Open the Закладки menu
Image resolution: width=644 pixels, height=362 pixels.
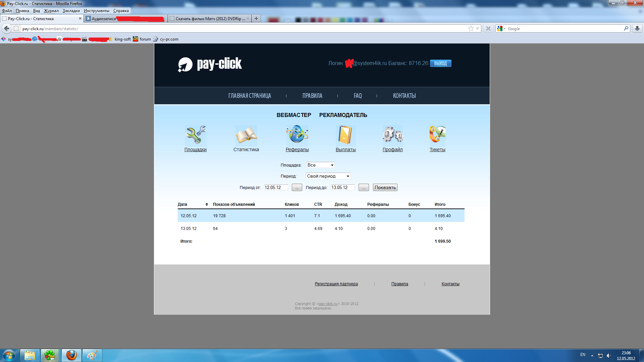coord(71,11)
